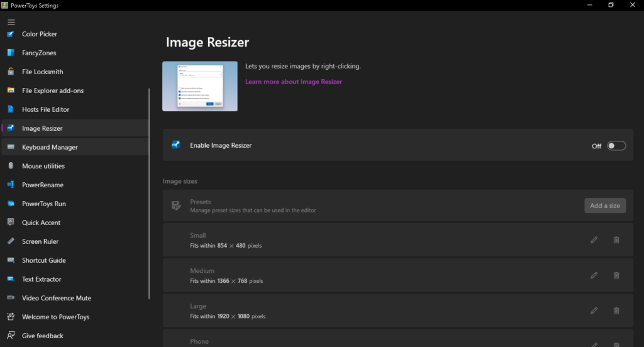Screen dimensions: 644x347
Task: Open Learn more about Image Resizer link
Action: (x=293, y=82)
